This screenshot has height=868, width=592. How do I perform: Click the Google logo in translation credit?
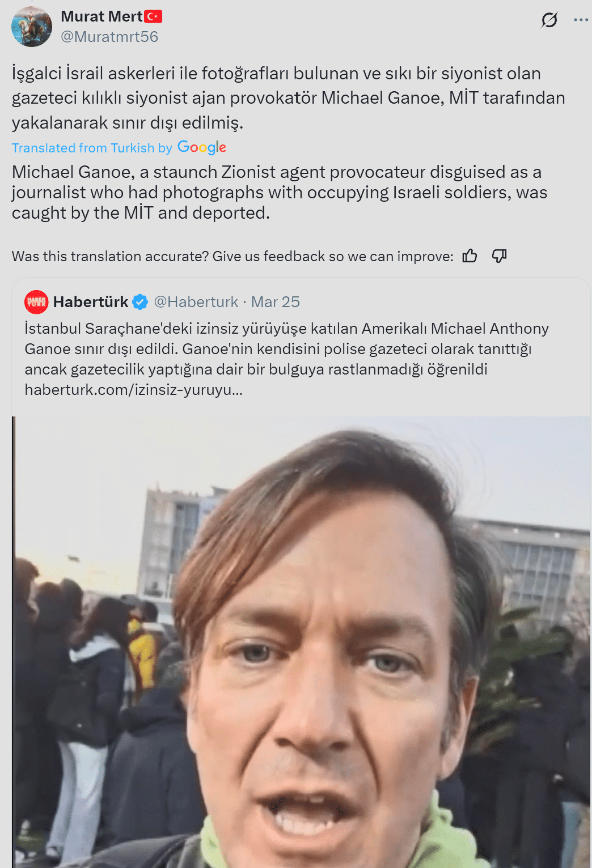coord(202,147)
